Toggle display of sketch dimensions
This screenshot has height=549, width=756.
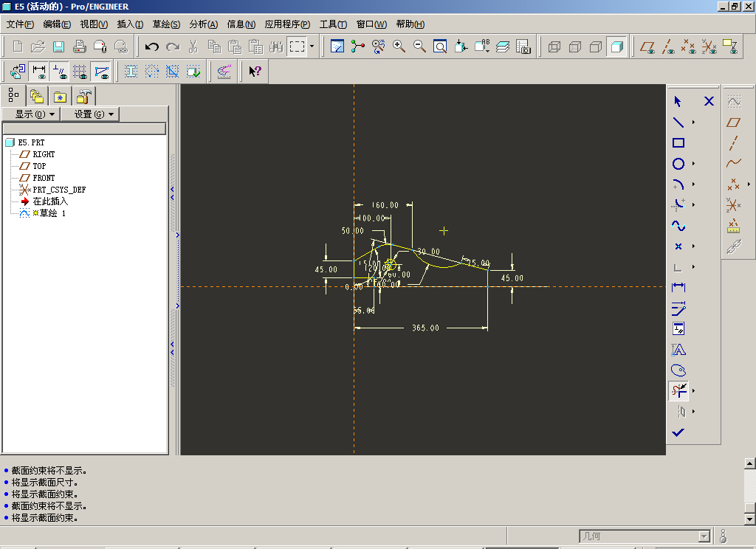39,72
